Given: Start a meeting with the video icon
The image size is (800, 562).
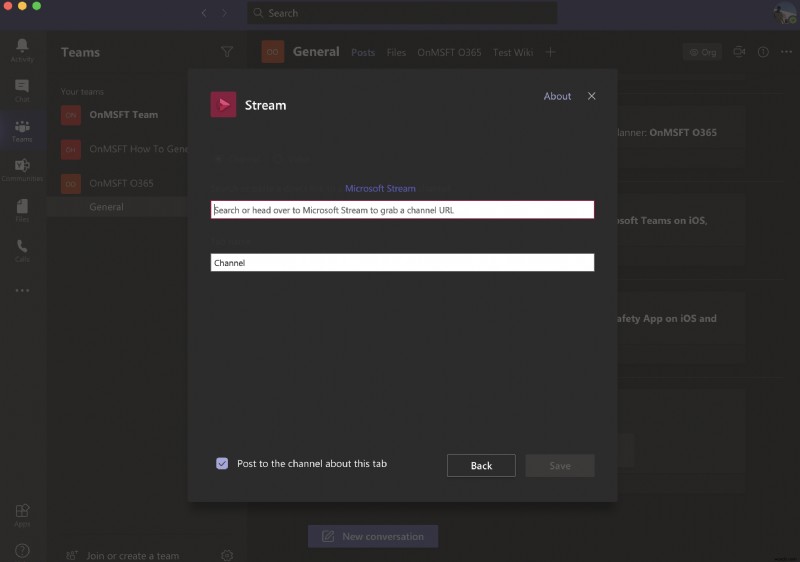Looking at the screenshot, I should [x=739, y=52].
